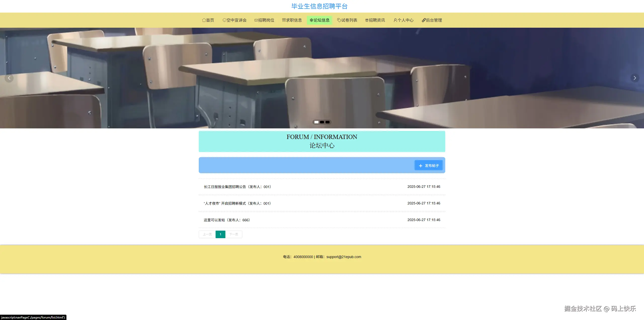Select the envelope icon on 招聘岗位
The image size is (644, 320).
[256, 20]
